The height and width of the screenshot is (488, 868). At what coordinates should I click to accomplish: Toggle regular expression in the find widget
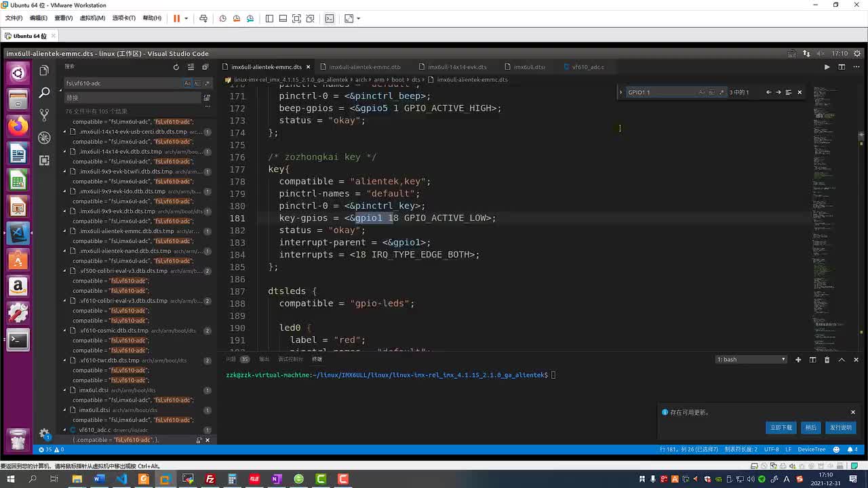[721, 92]
